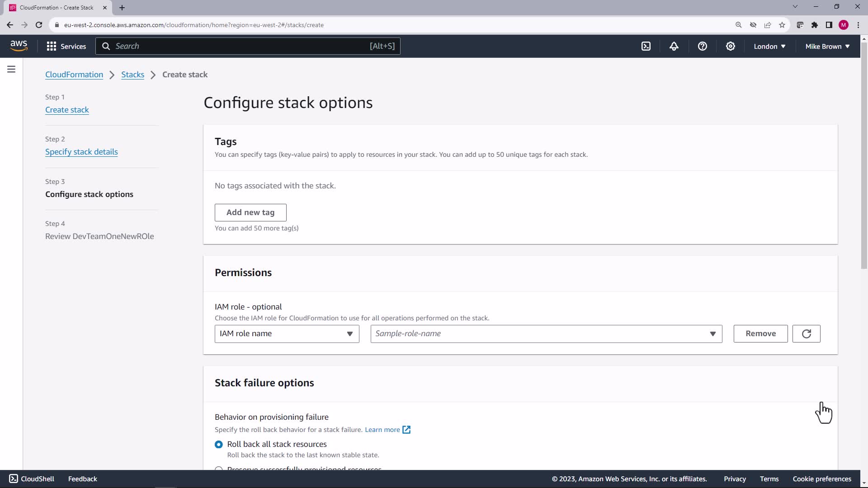Open CloudShell icon in top navigation bar
The width and height of the screenshot is (868, 488).
coord(646,46)
